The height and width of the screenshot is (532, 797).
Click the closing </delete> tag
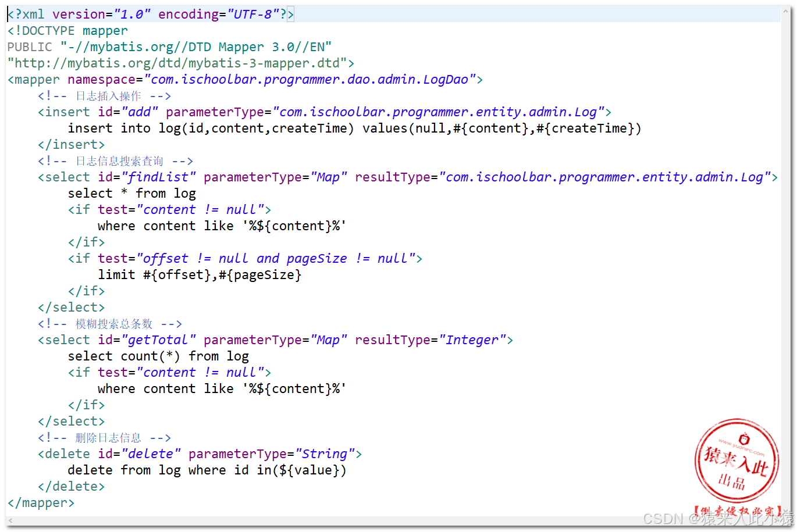click(x=71, y=486)
